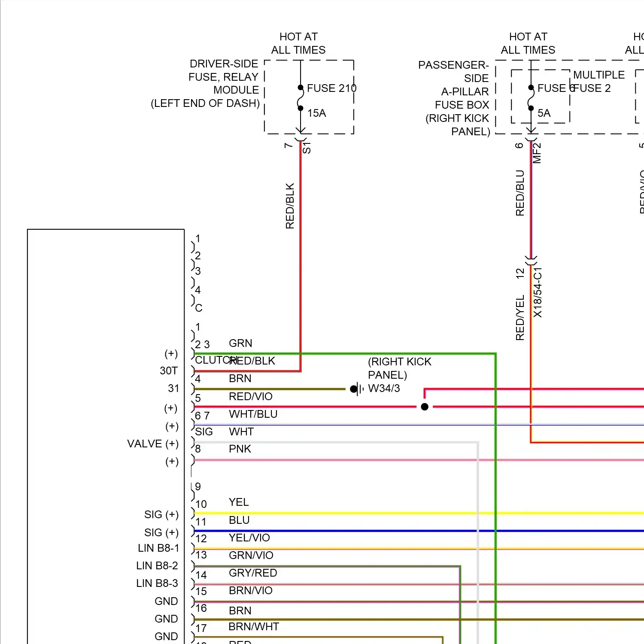Click the junction dot on the RED/VIO wire
Screen dimensions: 644x644
pyautogui.click(x=424, y=407)
